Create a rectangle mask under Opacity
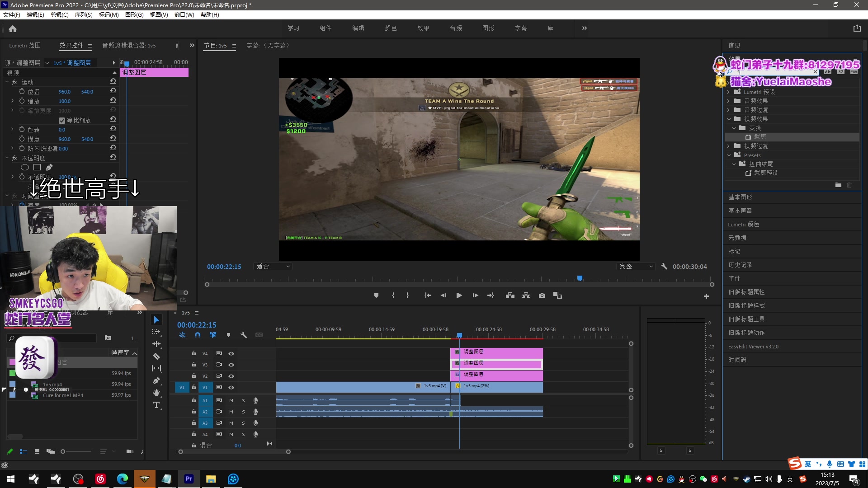This screenshot has width=868, height=488. [37, 168]
